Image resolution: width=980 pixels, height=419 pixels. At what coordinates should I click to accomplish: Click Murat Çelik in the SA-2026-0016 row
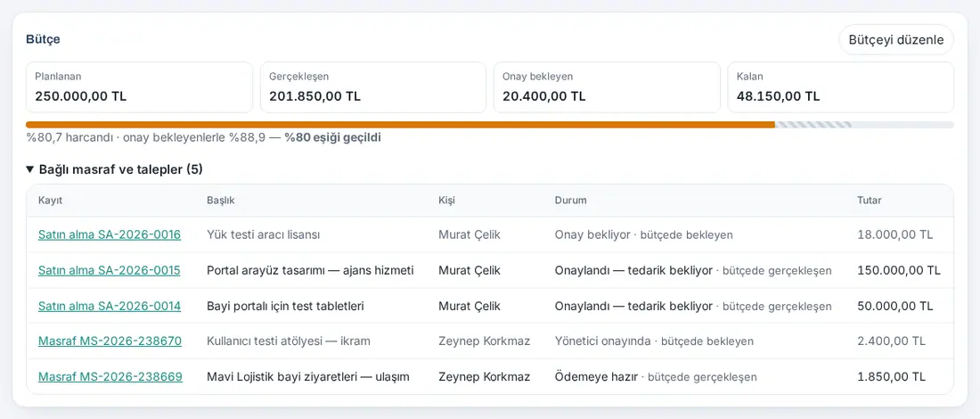tap(470, 234)
